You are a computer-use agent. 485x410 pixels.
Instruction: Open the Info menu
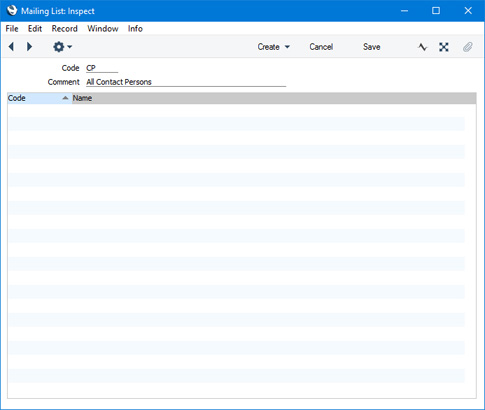[135, 29]
